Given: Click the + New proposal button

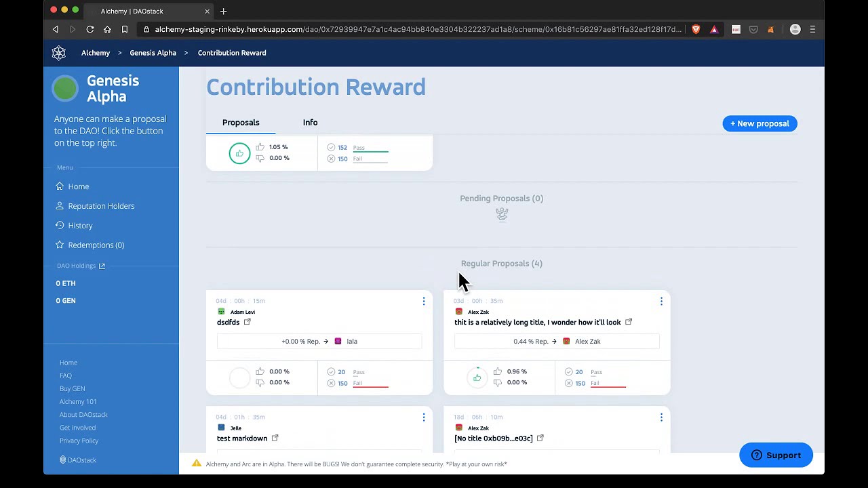Looking at the screenshot, I should [x=759, y=123].
